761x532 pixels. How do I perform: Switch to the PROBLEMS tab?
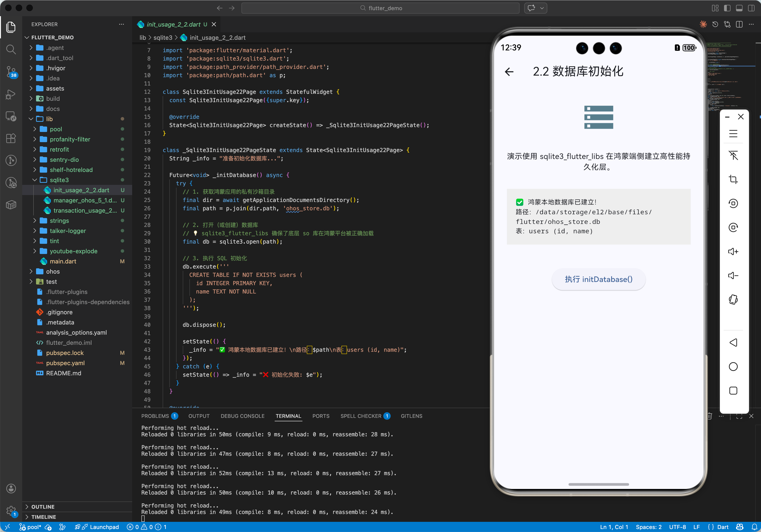pyautogui.click(x=155, y=416)
